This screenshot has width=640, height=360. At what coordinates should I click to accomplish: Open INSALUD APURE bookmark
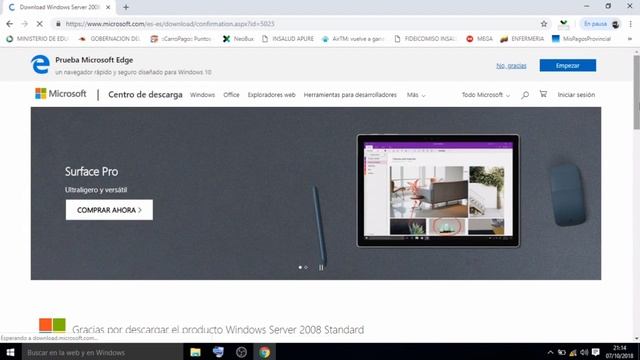(288, 39)
